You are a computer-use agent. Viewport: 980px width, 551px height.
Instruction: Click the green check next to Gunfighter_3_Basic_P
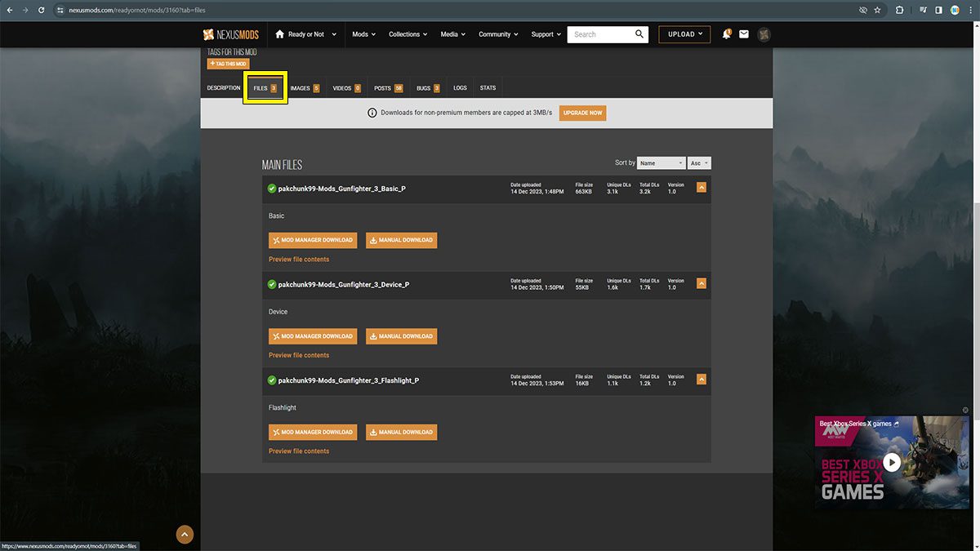coord(272,189)
